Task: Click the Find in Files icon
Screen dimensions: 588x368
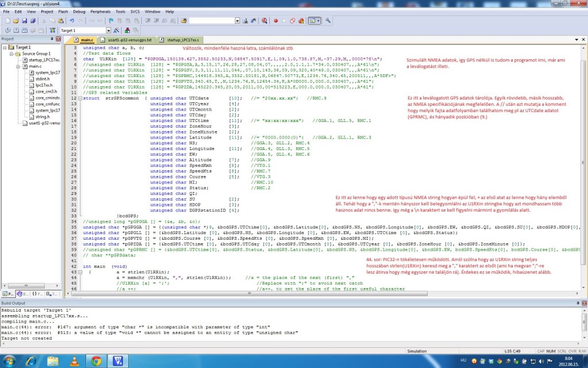Action: pos(183,21)
